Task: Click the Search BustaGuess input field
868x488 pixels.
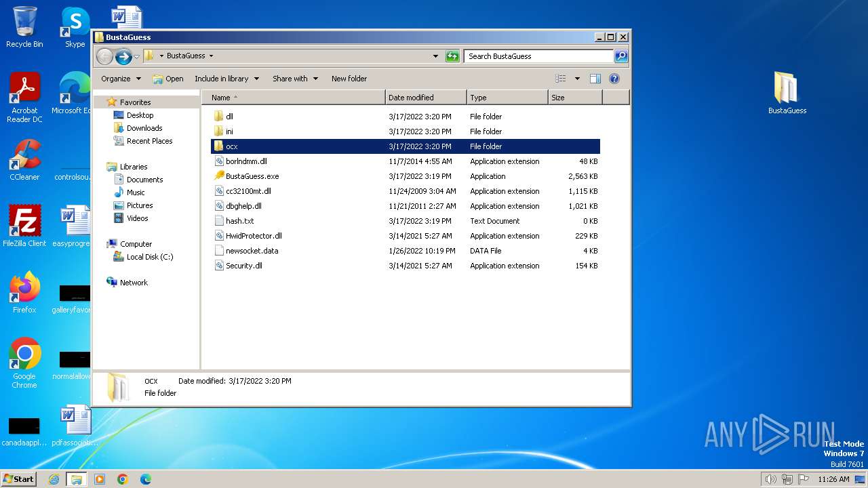Action: (x=538, y=56)
